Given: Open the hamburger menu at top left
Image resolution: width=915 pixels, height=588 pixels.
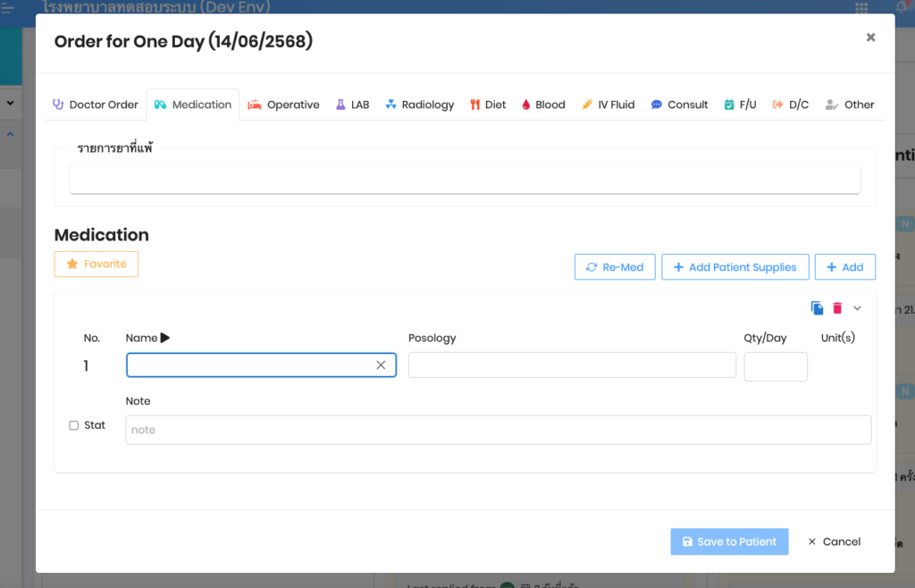Looking at the screenshot, I should click(8, 8).
